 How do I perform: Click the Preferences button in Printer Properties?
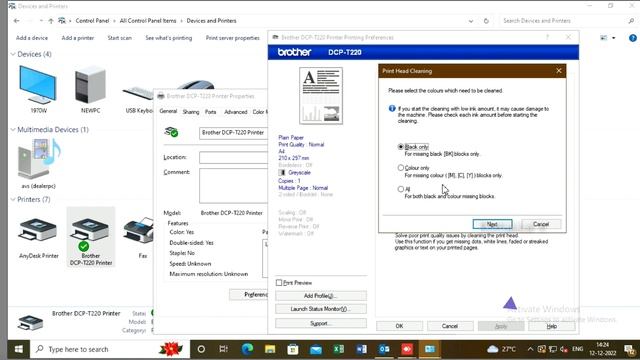[249, 295]
